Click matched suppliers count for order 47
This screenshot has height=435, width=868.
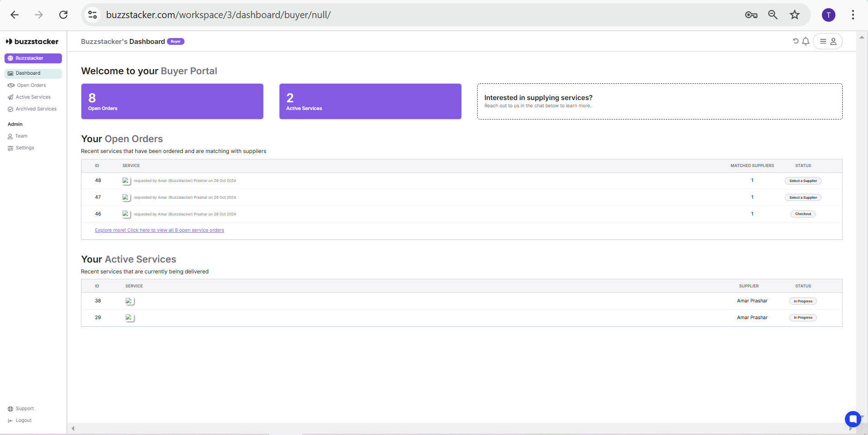tap(752, 197)
